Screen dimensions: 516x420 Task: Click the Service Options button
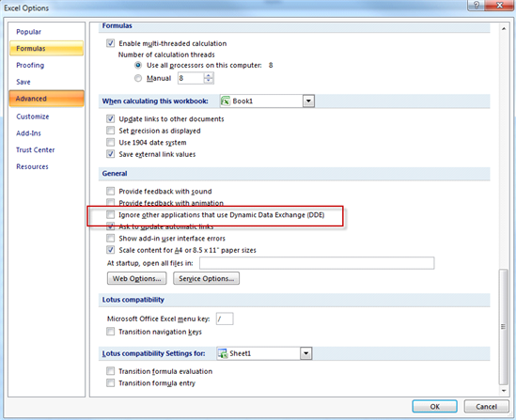[207, 278]
